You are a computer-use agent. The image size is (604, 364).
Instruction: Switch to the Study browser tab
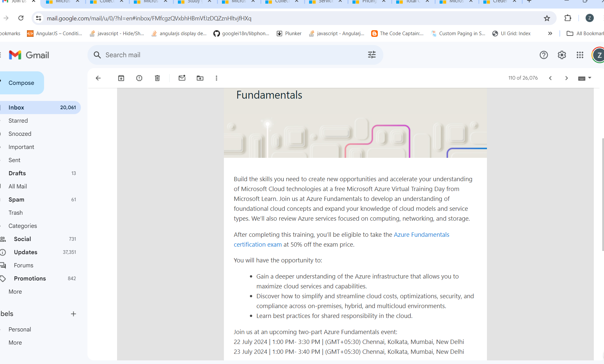(194, 2)
